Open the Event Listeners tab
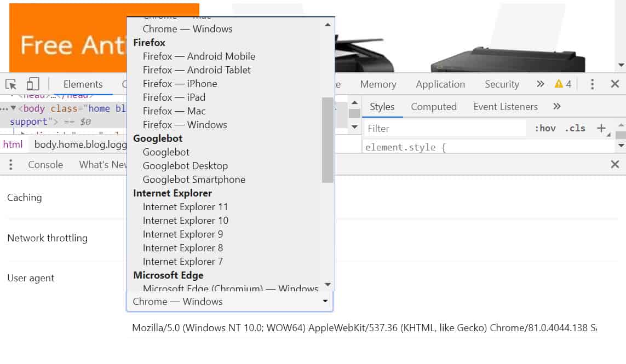Image resolution: width=626 pixels, height=364 pixels. pyautogui.click(x=506, y=107)
